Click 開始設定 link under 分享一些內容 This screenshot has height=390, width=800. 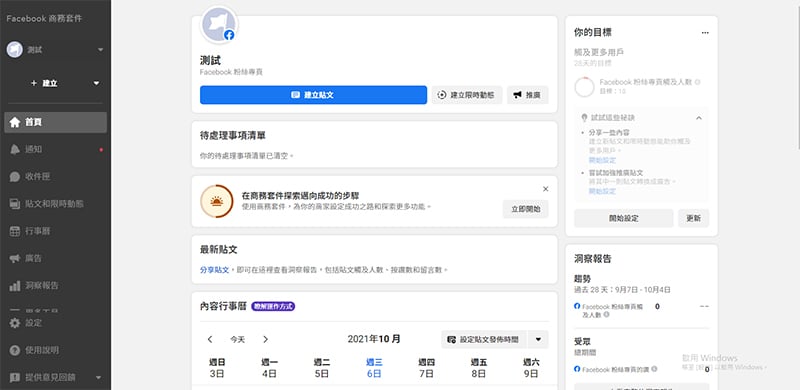(x=603, y=160)
